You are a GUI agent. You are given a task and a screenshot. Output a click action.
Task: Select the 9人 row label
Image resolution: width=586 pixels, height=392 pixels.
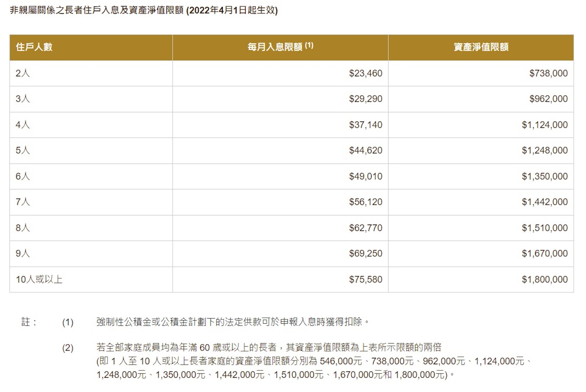click(x=23, y=254)
